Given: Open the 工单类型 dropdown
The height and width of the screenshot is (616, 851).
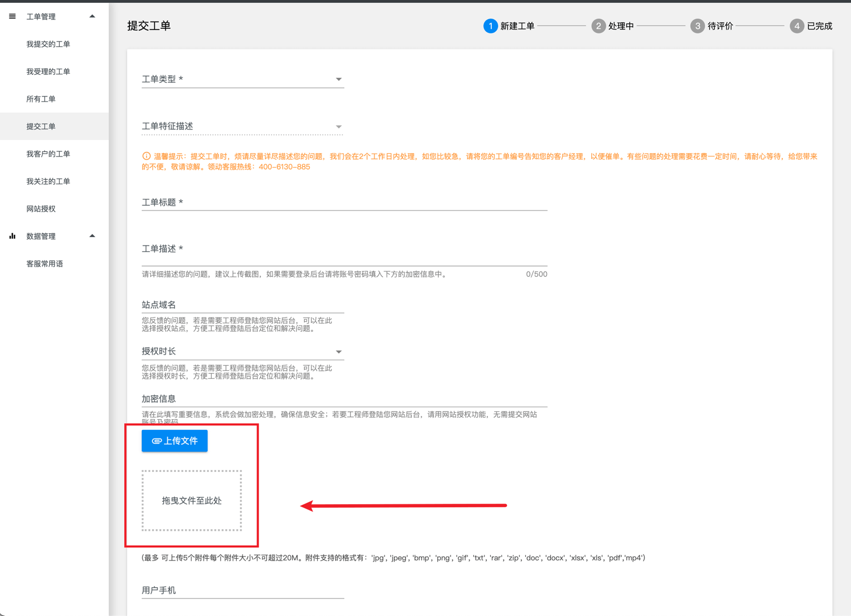Looking at the screenshot, I should (242, 79).
